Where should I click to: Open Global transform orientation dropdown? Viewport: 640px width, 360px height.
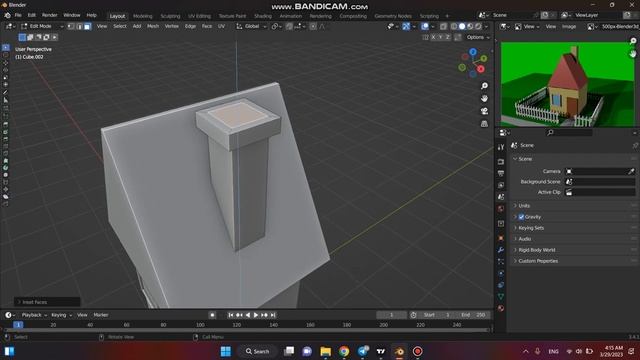click(251, 26)
